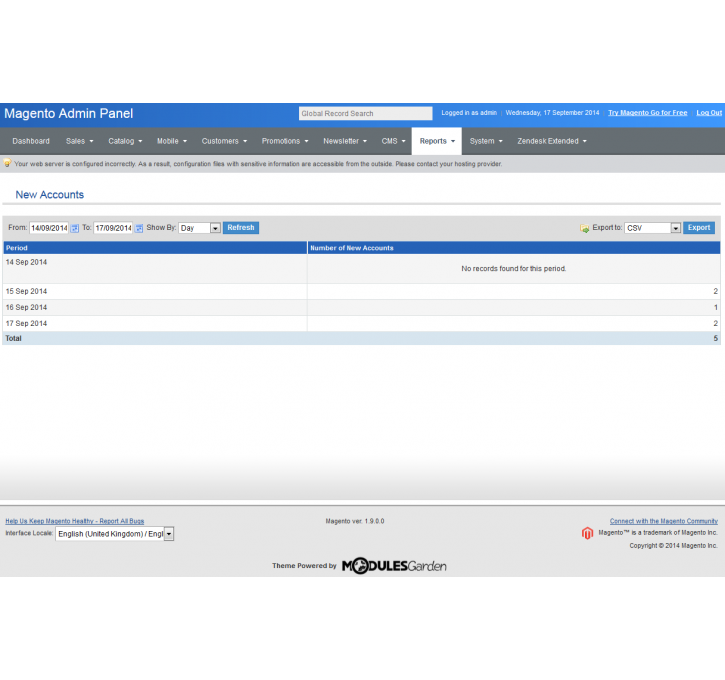Viewport: 725px width, 680px height.
Task: Click the Number of New Accounts column header
Action: pos(514,248)
